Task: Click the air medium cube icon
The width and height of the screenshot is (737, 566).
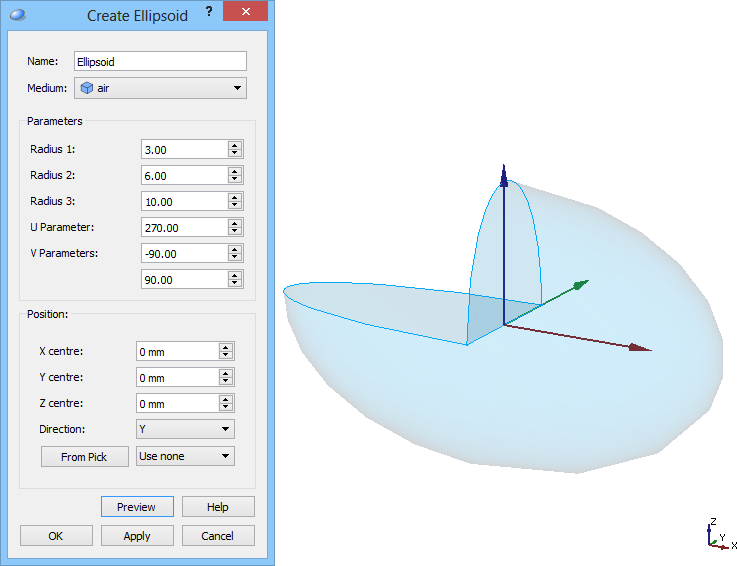Action: click(86, 88)
